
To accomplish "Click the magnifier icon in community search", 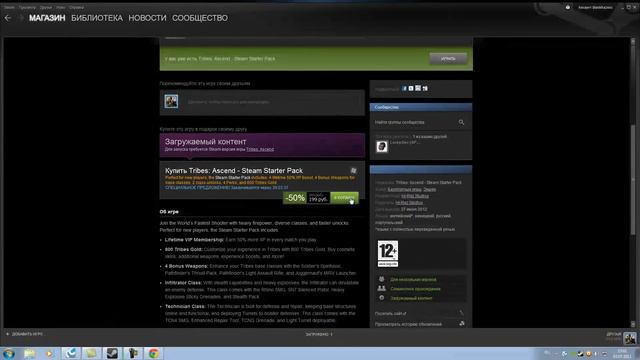I will coord(461,122).
